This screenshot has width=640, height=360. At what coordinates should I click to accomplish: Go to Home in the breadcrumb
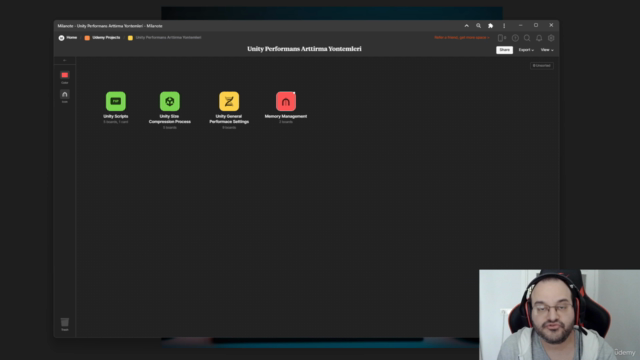tap(72, 38)
